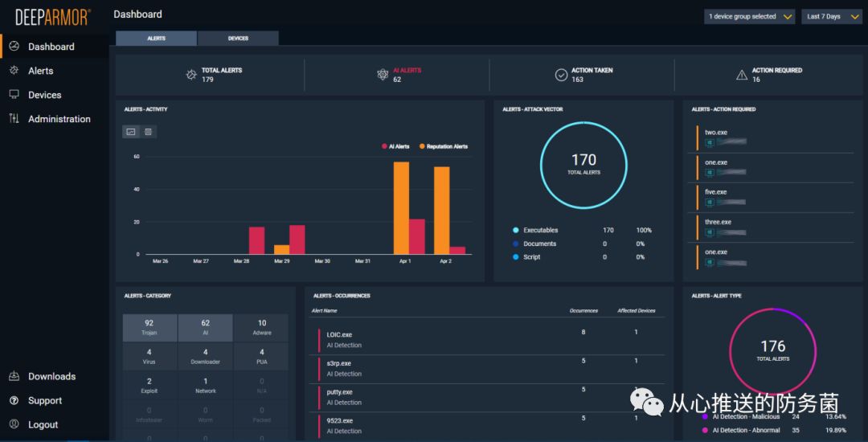Click the 170 Total Alerts donut chart
Viewport: 868px width, 442px height.
tap(583, 166)
